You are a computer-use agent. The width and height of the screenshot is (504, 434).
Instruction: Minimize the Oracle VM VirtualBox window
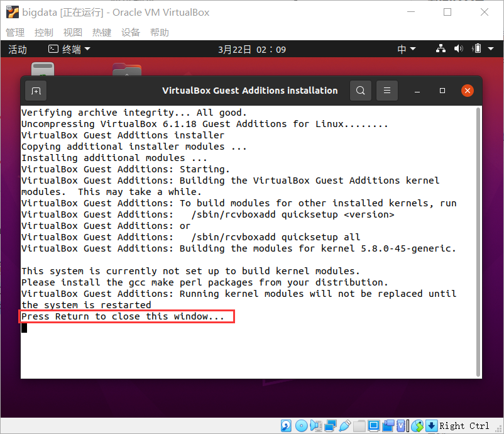click(x=411, y=12)
